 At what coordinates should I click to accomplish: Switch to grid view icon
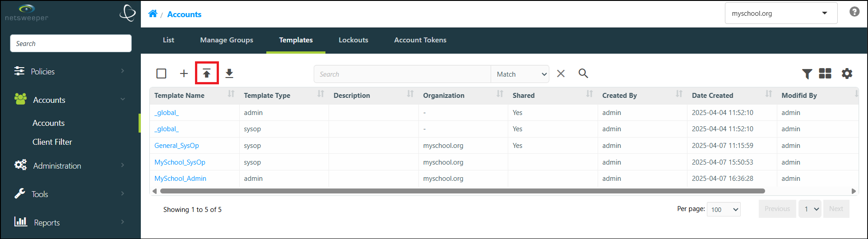point(825,74)
